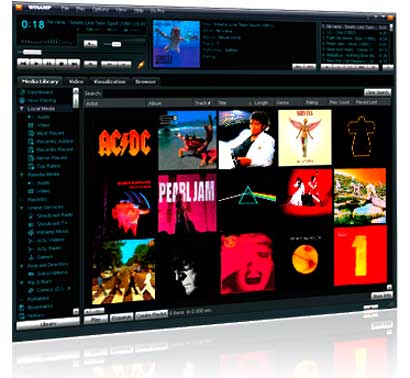Collapse the Remote Media tree node

pos(22,174)
